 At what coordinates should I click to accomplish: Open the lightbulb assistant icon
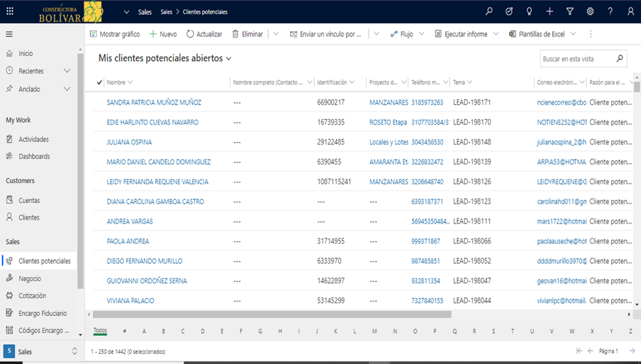tap(529, 11)
